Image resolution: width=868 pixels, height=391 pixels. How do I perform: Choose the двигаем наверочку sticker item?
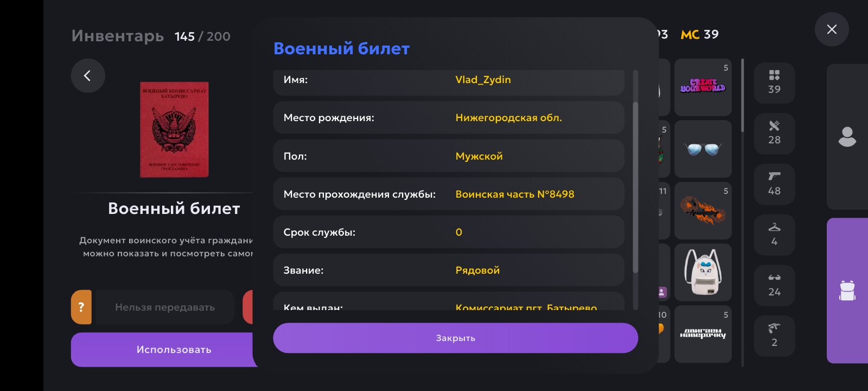[x=703, y=334]
